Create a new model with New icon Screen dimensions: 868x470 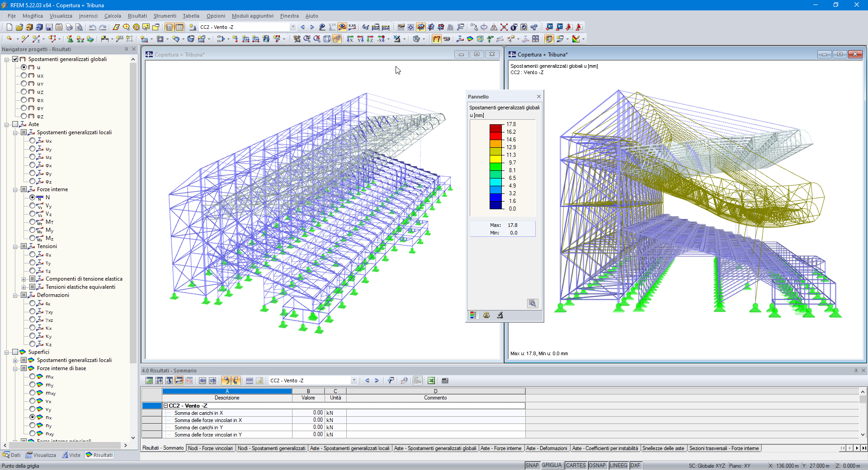(x=9, y=27)
